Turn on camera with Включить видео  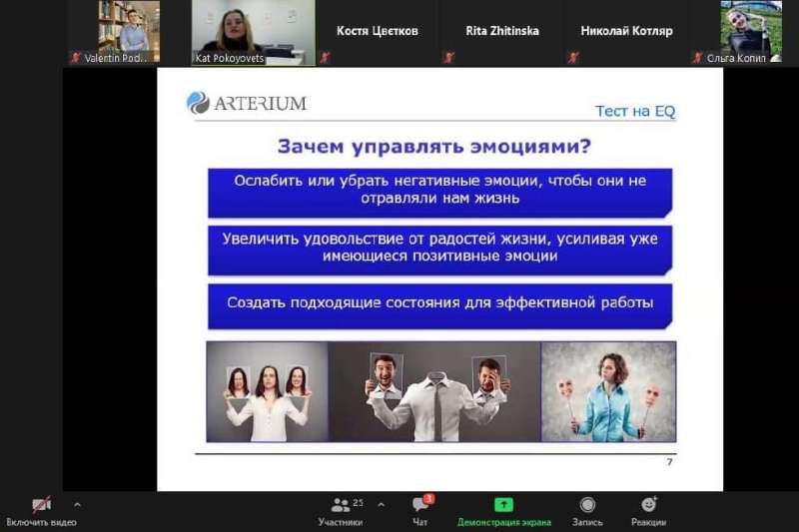coord(41,511)
